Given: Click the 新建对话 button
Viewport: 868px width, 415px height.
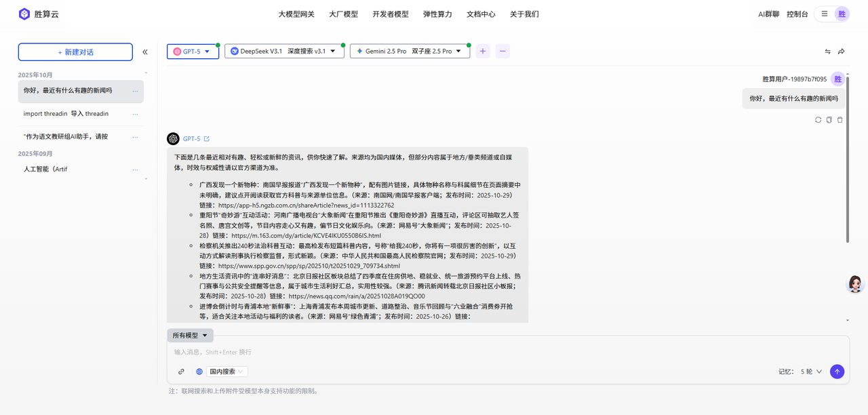Looking at the screenshot, I should point(75,52).
